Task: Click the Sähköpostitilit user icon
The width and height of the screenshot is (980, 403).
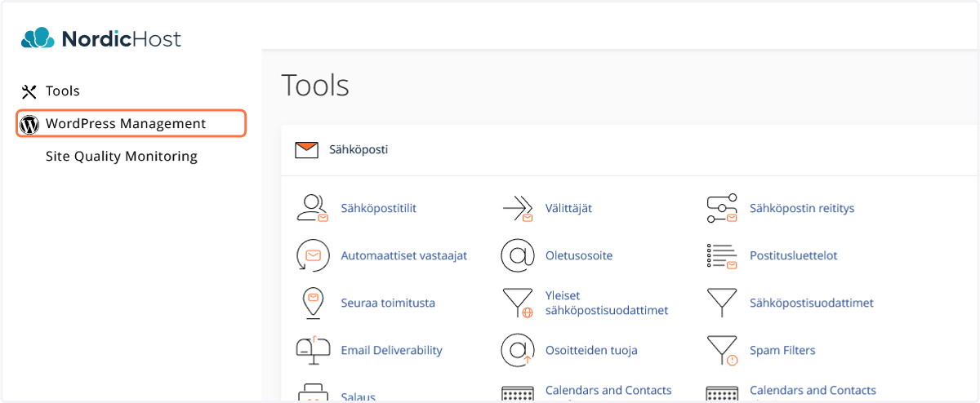Action: pos(312,208)
